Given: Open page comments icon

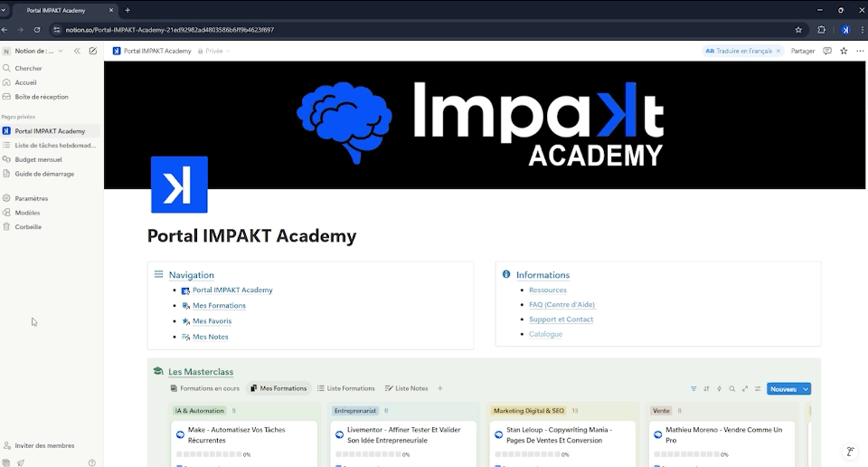Looking at the screenshot, I should (x=827, y=51).
